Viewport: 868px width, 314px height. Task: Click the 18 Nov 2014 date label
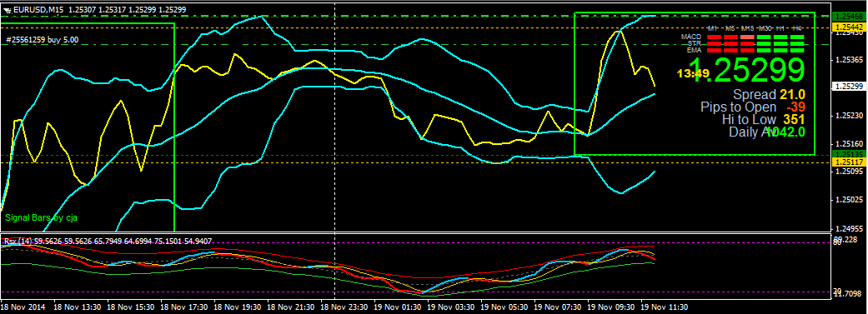tap(23, 306)
